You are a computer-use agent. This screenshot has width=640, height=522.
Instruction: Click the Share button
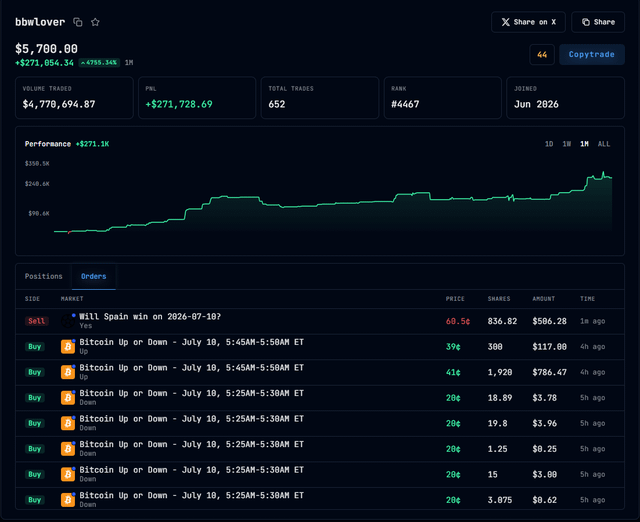(x=598, y=22)
